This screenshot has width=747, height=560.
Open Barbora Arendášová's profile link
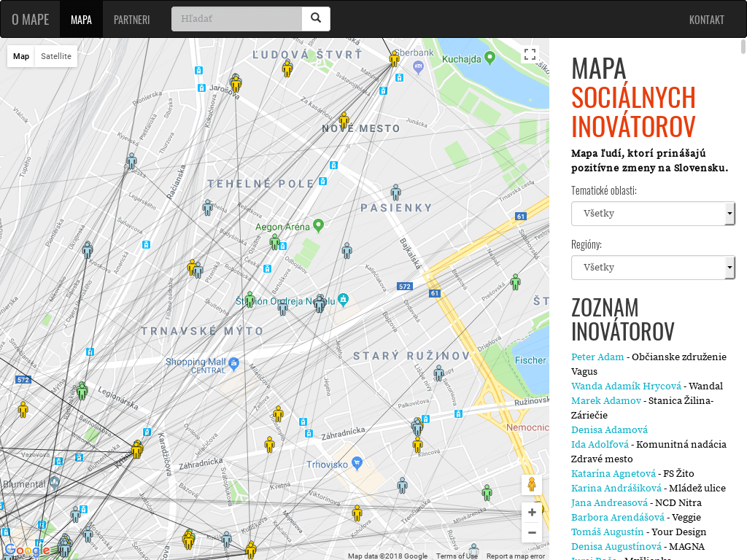617,517
